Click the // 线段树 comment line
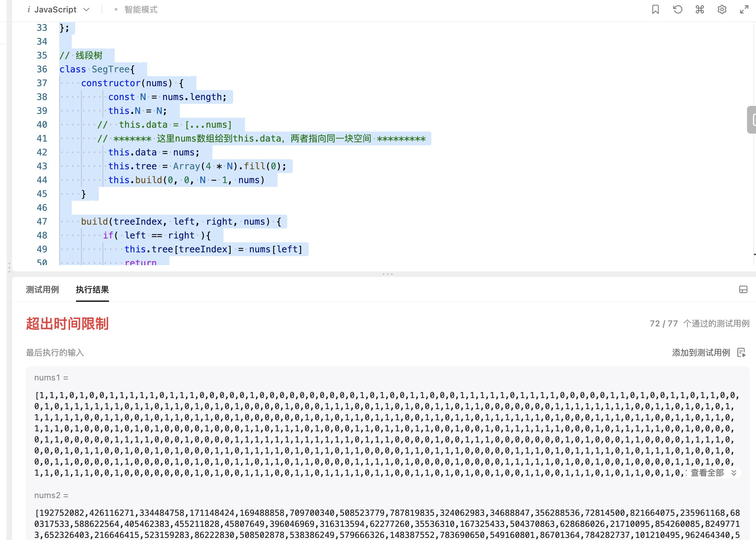 pyautogui.click(x=81, y=55)
